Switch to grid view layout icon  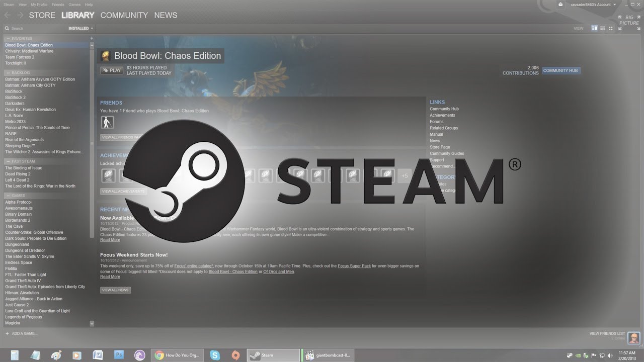click(611, 28)
